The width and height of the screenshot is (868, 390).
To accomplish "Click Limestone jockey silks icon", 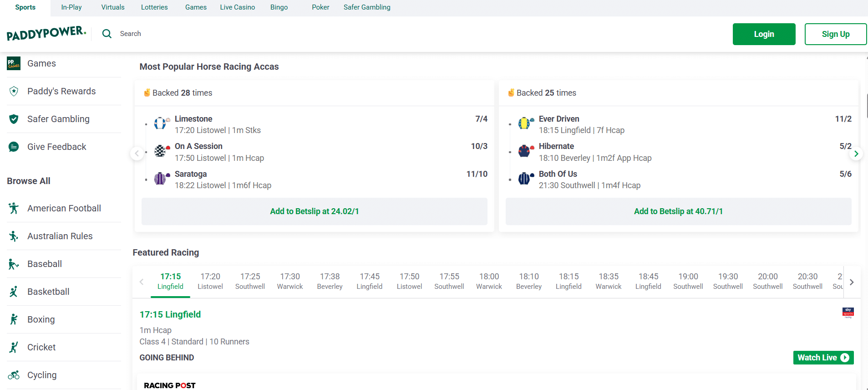I will [x=162, y=123].
